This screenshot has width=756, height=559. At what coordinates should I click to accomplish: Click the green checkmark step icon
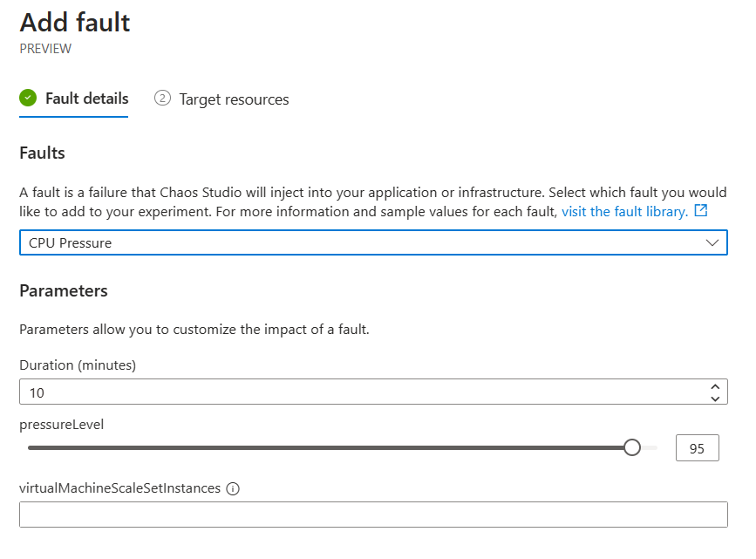pyautogui.click(x=28, y=99)
